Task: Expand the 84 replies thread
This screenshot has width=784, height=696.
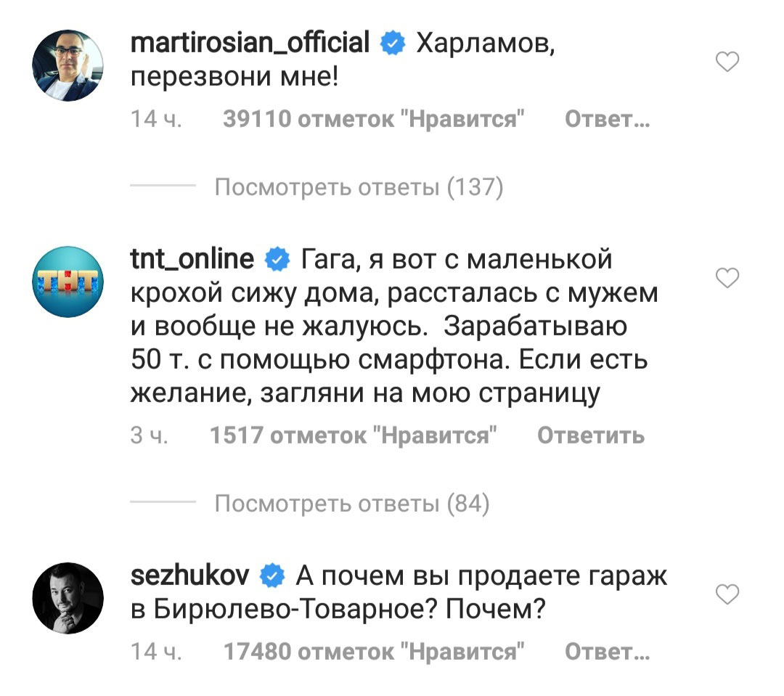Action: tap(352, 503)
